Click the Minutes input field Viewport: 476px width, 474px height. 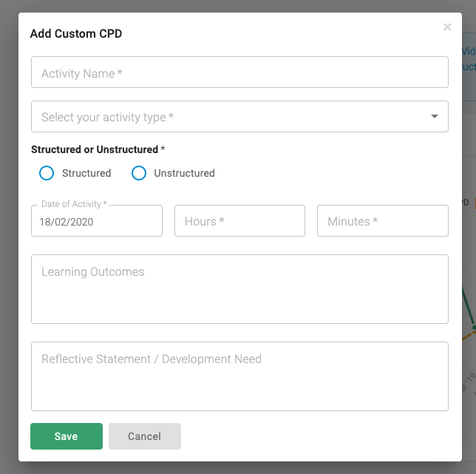pos(383,221)
